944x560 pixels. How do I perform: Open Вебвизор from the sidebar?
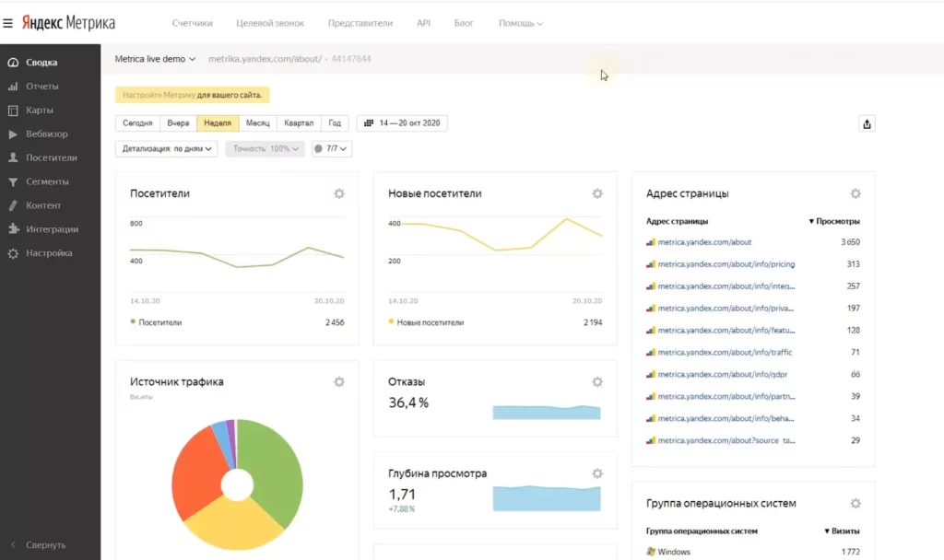[46, 134]
